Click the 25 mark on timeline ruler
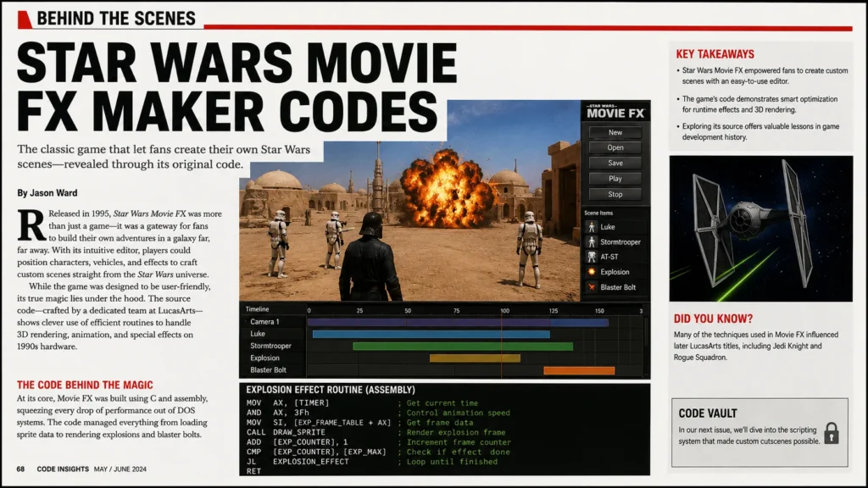This screenshot has width=868, height=488. 359,311
